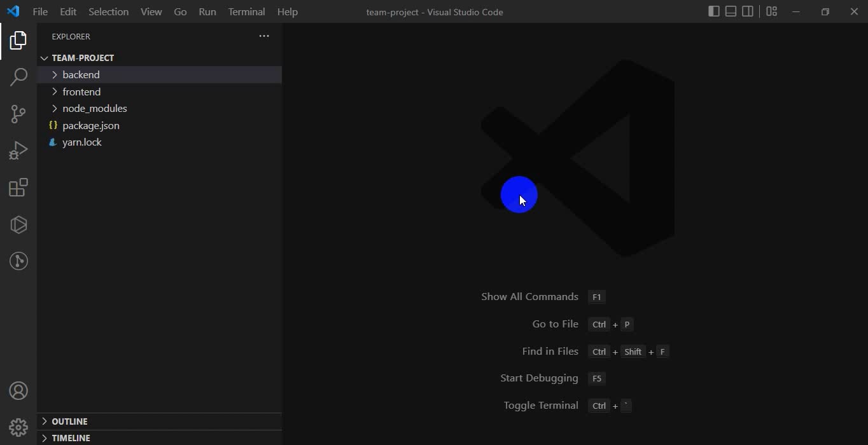Click the yarn.lock file icon
The width and height of the screenshot is (868, 445).
click(x=53, y=142)
